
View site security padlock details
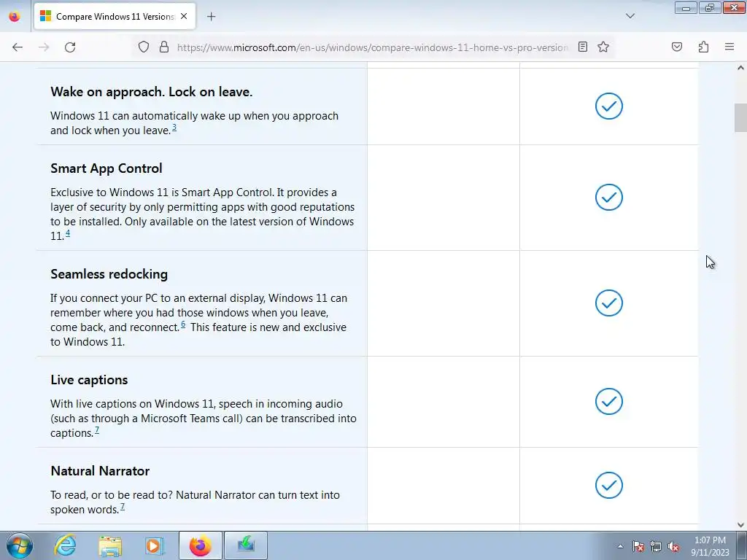coord(164,47)
